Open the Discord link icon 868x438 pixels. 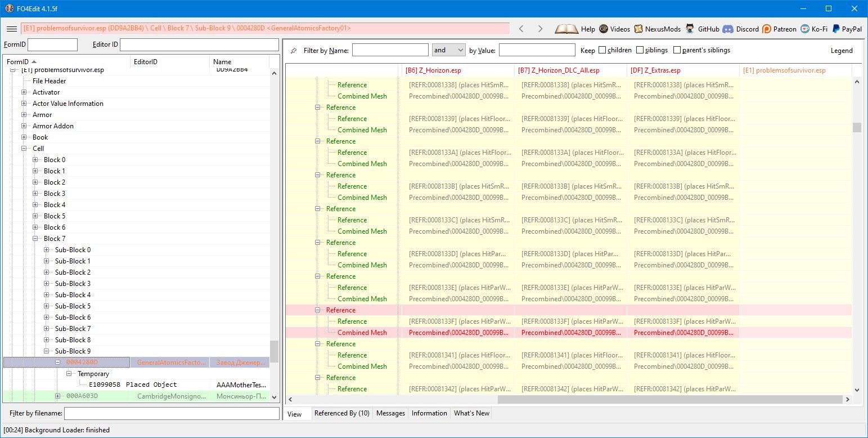(728, 29)
